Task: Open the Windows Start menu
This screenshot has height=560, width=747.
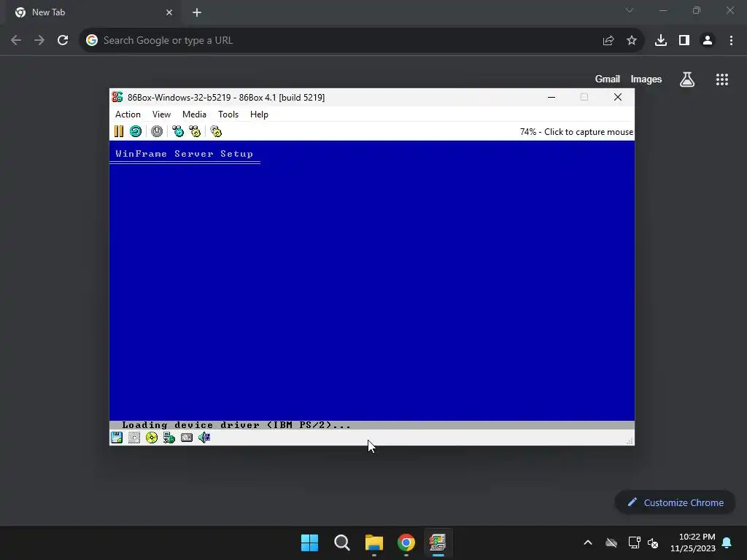Action: click(x=309, y=542)
